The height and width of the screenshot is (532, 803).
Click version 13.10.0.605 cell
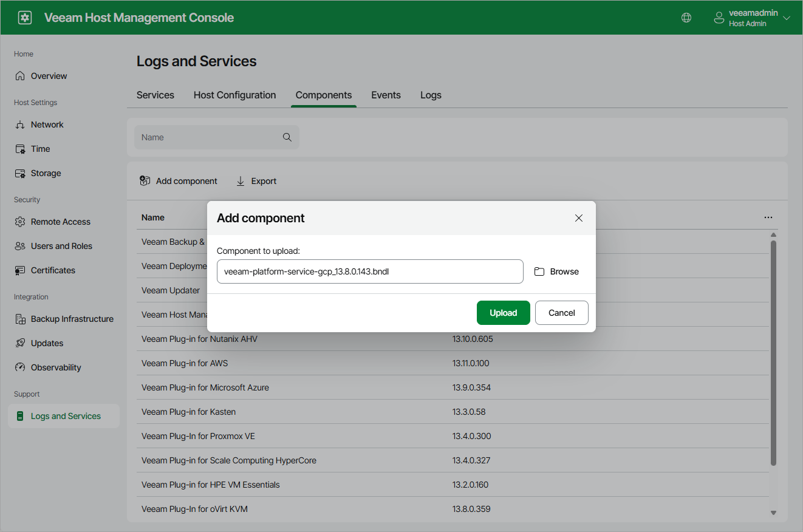click(x=473, y=339)
